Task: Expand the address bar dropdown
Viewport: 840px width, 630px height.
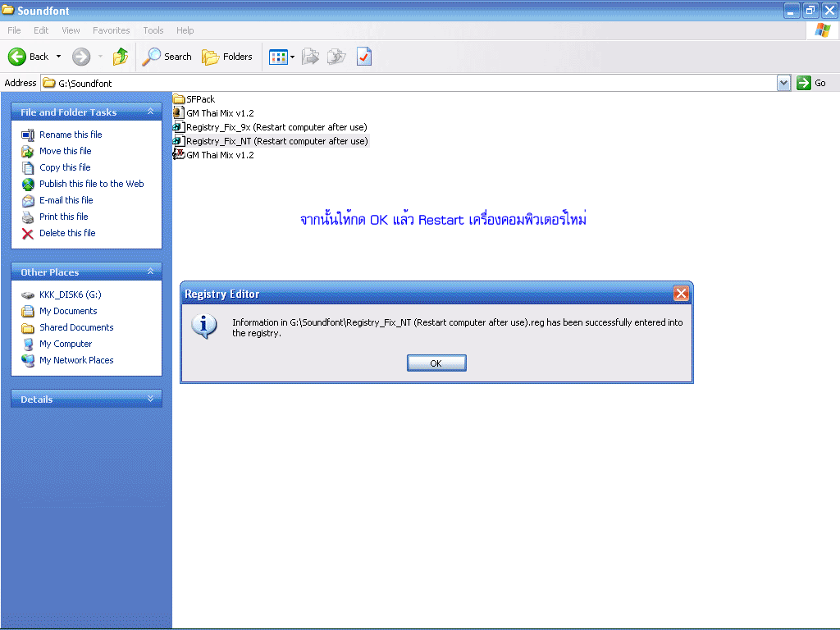Action: (783, 83)
